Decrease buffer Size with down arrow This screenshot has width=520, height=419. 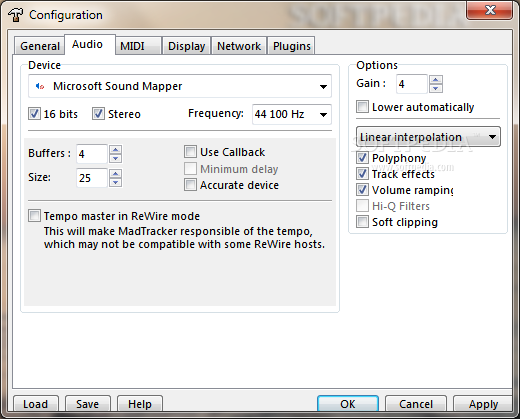115,182
